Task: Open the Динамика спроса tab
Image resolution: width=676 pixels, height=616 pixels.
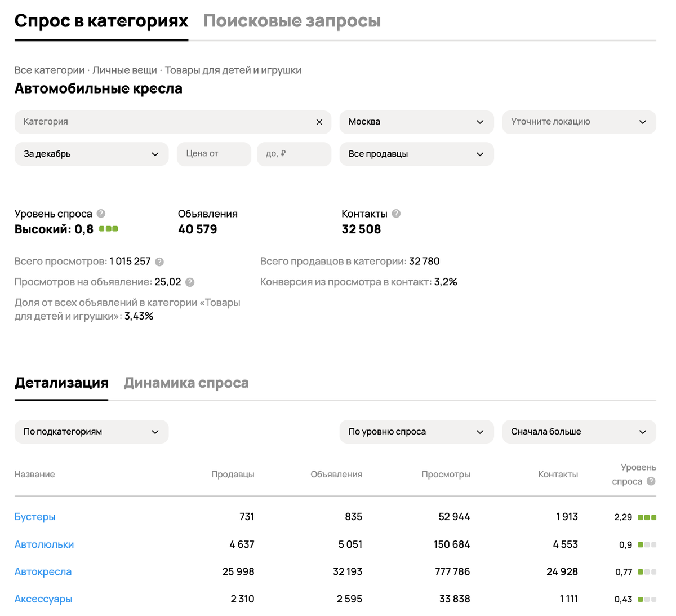Action: pos(186,383)
